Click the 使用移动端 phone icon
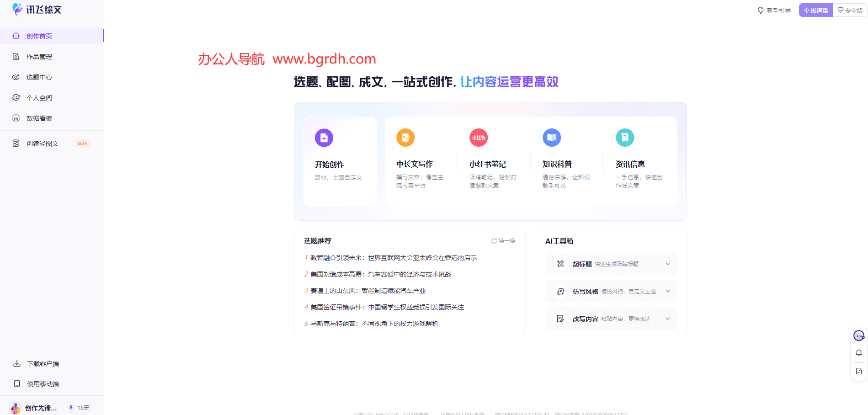 (x=17, y=383)
